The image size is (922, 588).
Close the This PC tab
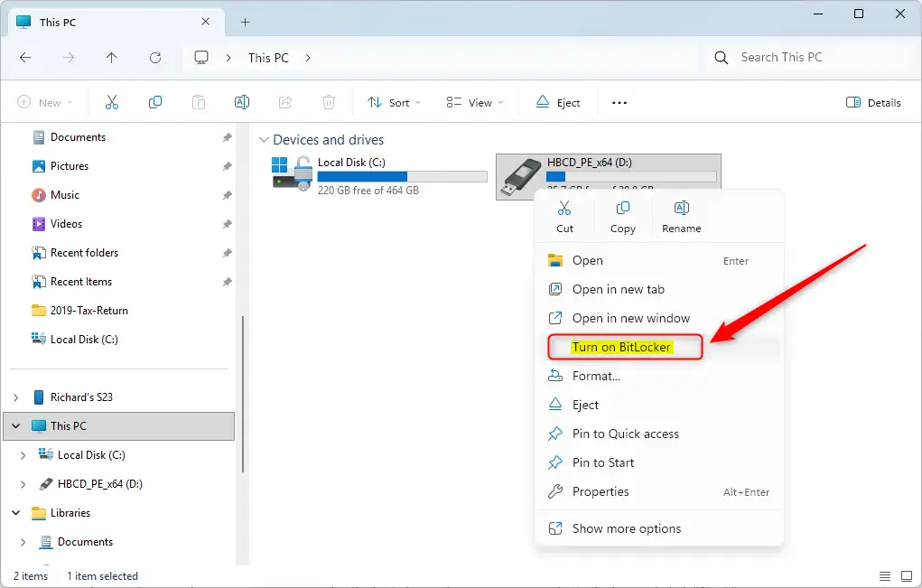(x=205, y=22)
